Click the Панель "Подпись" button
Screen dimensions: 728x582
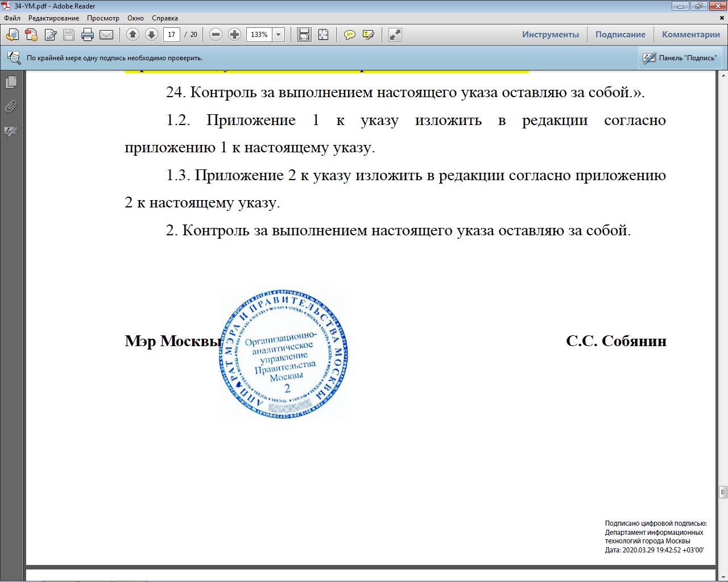click(680, 58)
